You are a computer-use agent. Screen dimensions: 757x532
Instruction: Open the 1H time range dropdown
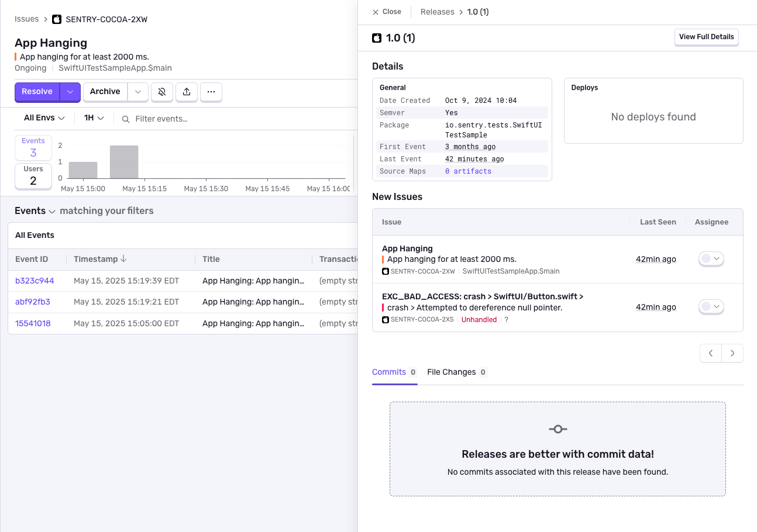coord(93,118)
